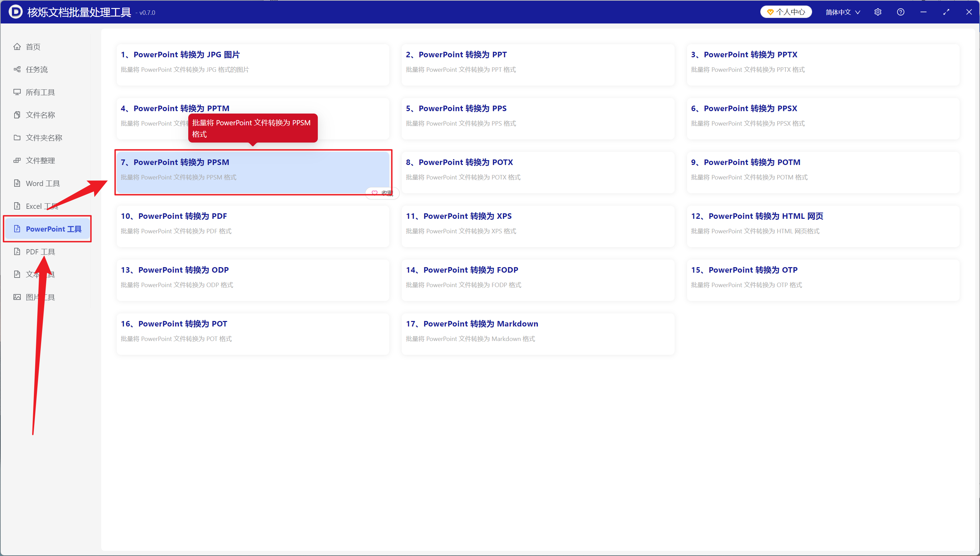Open PowerPoint 转换为 OTP card
This screenshot has height=556, width=980.
point(823,280)
